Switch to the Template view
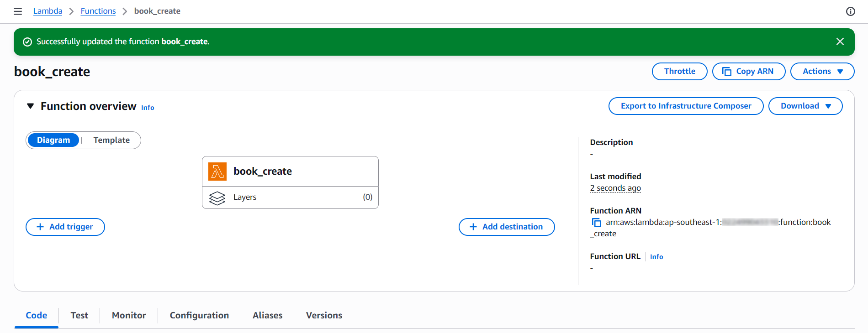868x333 pixels. tap(111, 140)
